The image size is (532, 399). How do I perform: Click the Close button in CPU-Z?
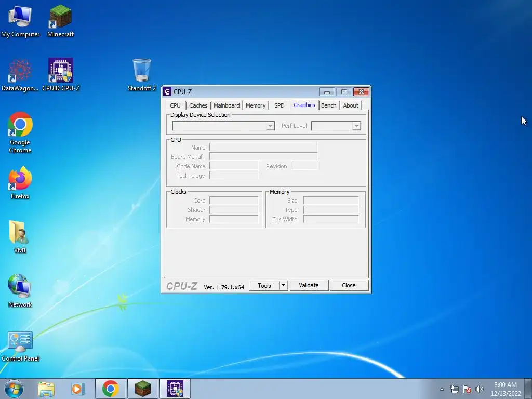coord(349,285)
